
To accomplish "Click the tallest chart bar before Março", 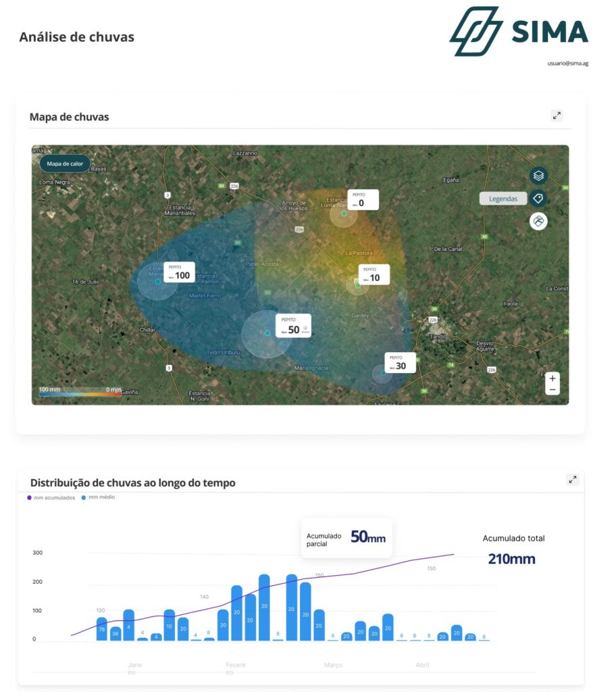I will coord(264,607).
